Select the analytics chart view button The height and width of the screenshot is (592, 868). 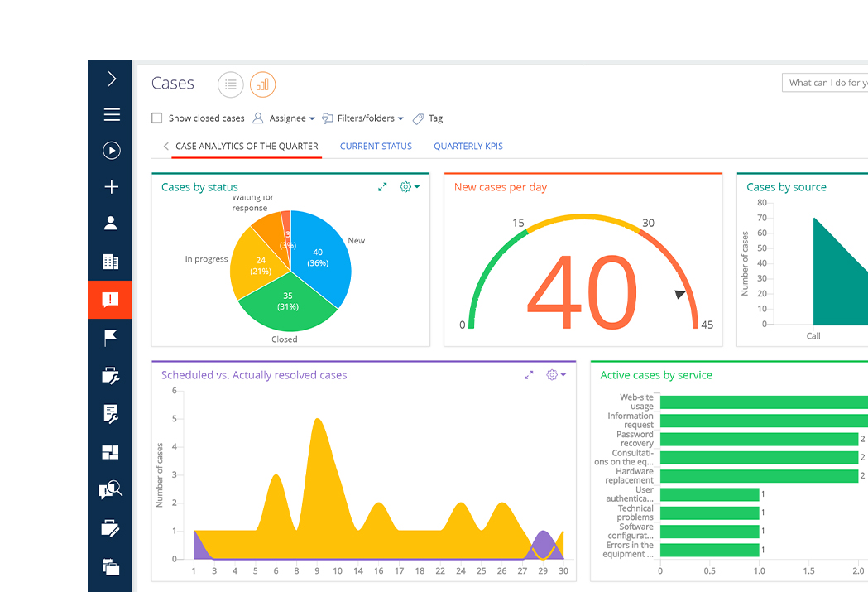click(262, 84)
